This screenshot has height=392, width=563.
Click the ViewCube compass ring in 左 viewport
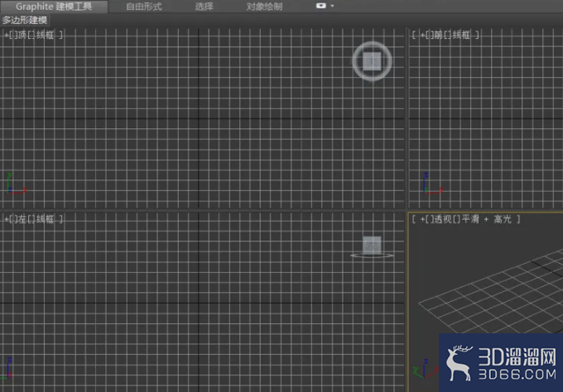pyautogui.click(x=372, y=256)
